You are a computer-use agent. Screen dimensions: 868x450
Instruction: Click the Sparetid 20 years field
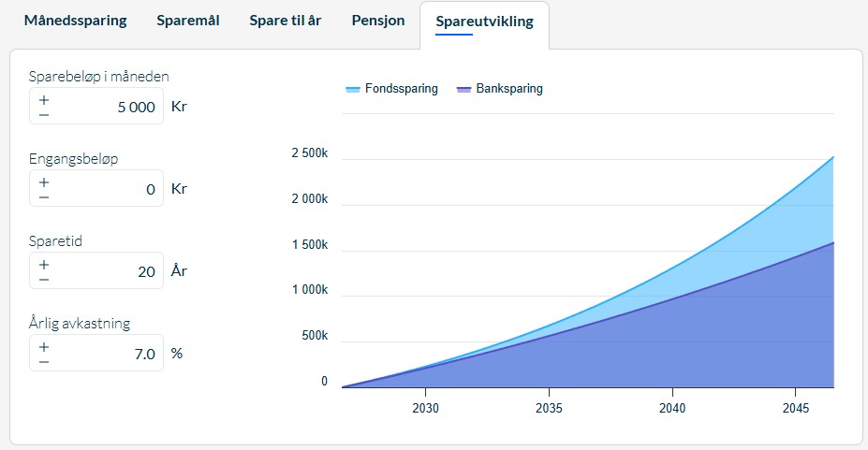[x=96, y=270]
